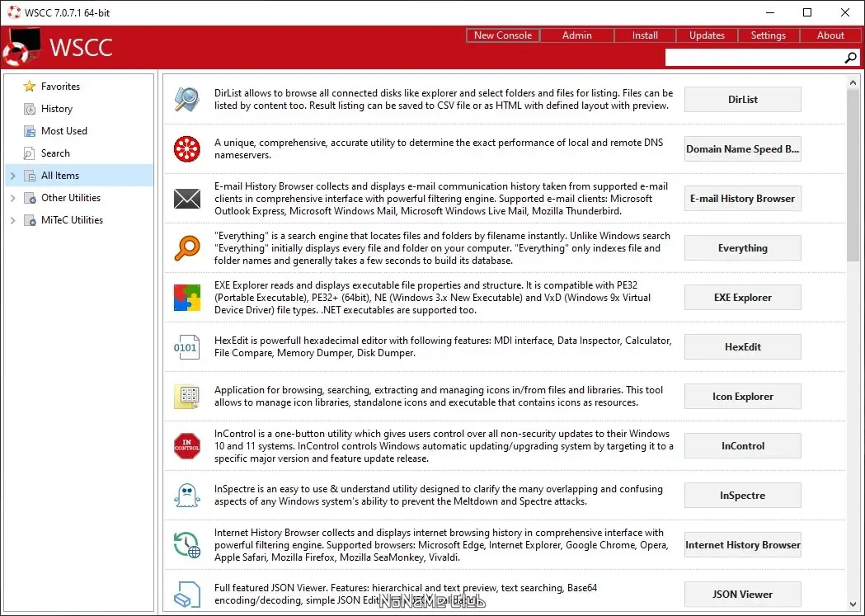The image size is (865, 616).
Task: Click the 'Everything' search engine description text
Action: point(442,247)
